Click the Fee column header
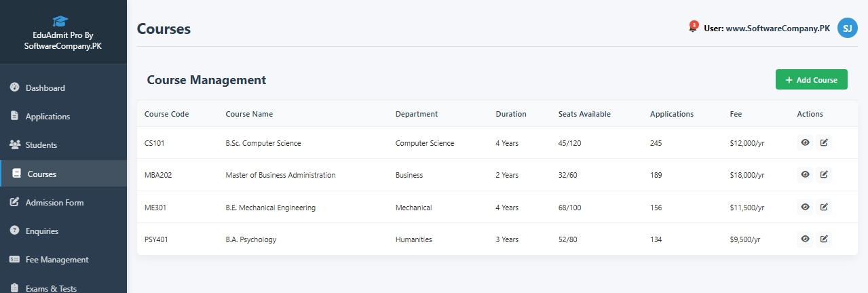The height and width of the screenshot is (293, 868). pyautogui.click(x=736, y=114)
